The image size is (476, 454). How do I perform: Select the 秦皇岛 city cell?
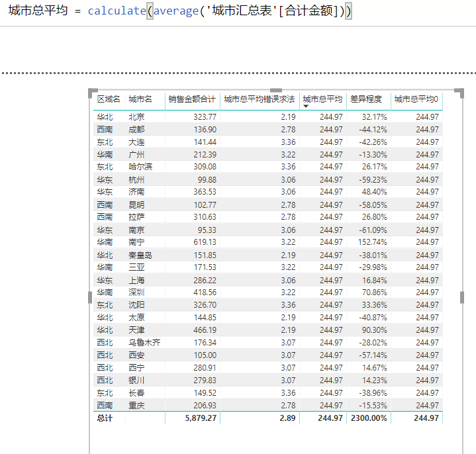tap(140, 255)
